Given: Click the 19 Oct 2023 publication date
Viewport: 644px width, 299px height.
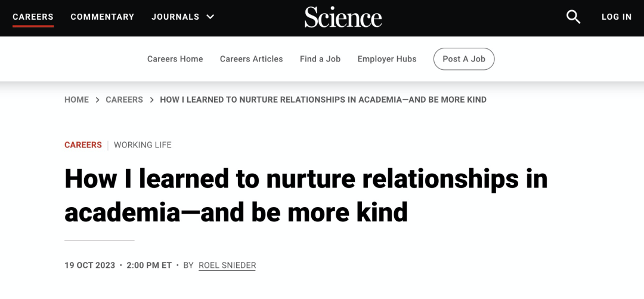Looking at the screenshot, I should (89, 265).
